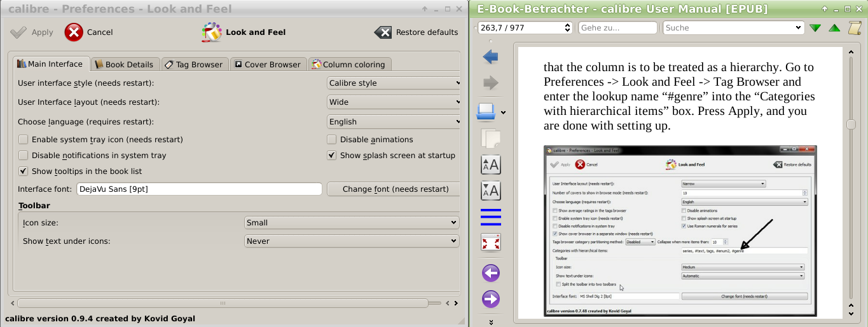Open toolbar Icon size dropdown

[x=352, y=223]
